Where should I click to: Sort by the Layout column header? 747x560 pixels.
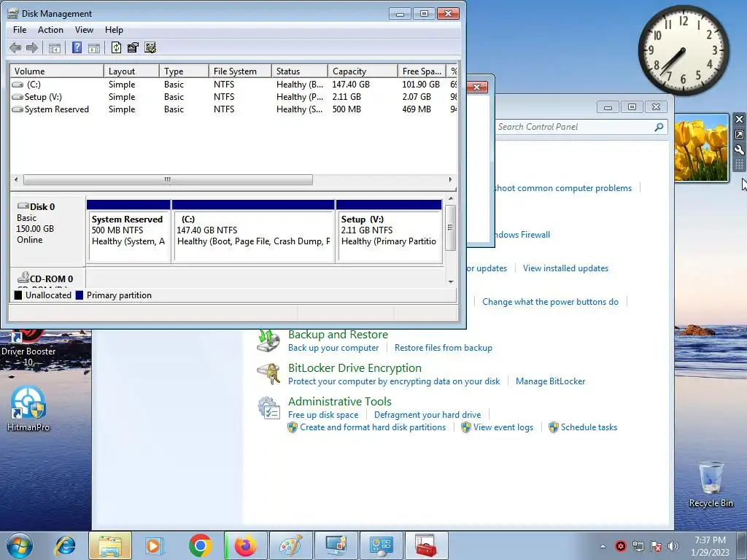click(131, 71)
